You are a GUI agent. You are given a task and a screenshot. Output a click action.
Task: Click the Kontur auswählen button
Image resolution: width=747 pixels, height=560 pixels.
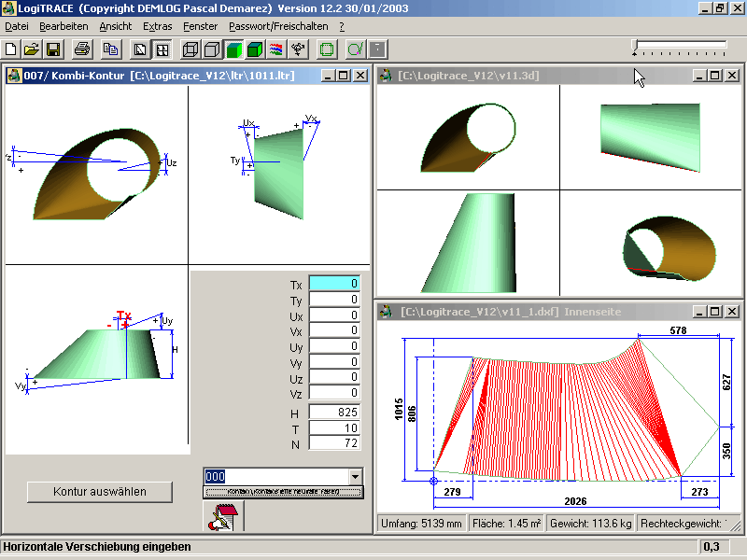click(100, 492)
